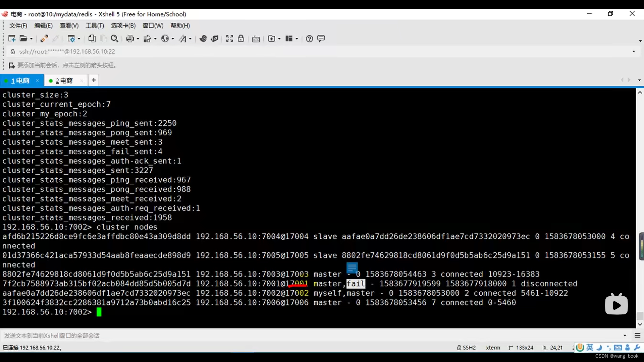644x362 pixels.
Task: Click the Paste icon in toolbar
Action: [x=103, y=39]
